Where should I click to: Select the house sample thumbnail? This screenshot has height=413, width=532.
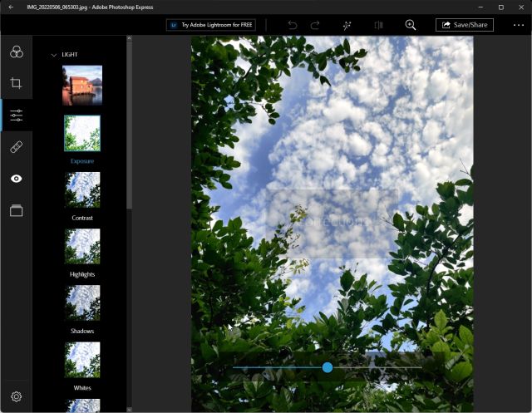82,86
